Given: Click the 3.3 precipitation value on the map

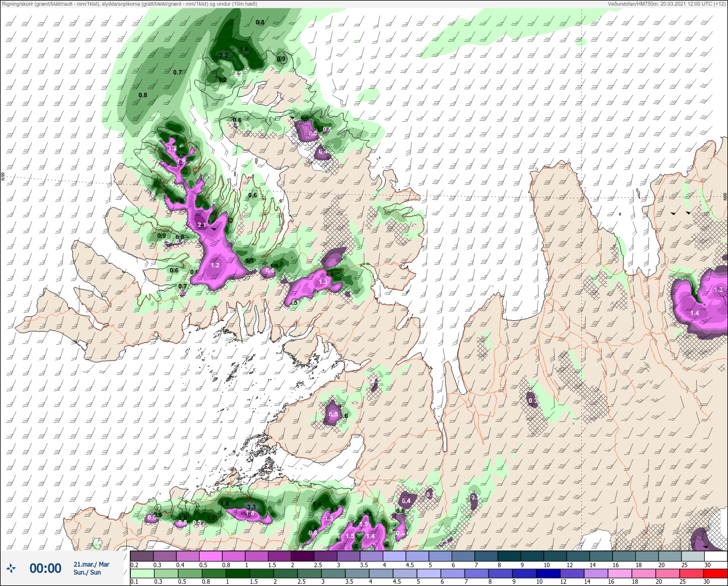Looking at the screenshot, I should [251, 506].
